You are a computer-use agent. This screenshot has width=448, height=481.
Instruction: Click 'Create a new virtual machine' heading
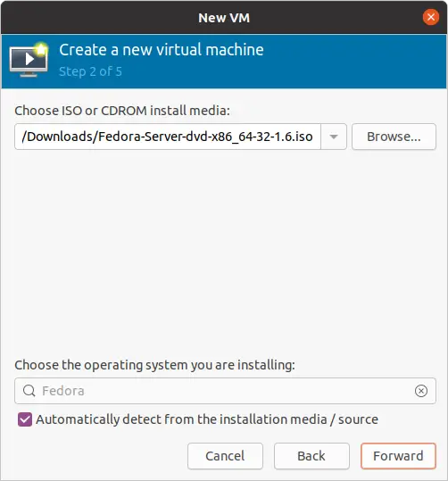[162, 50]
